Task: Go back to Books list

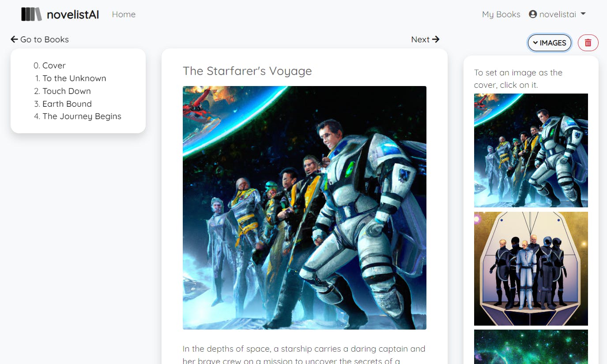Action: click(40, 39)
